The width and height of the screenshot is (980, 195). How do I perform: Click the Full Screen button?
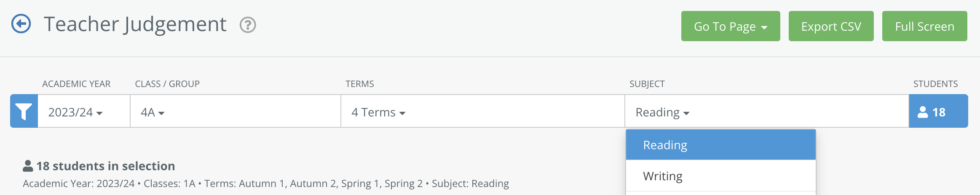click(x=925, y=26)
